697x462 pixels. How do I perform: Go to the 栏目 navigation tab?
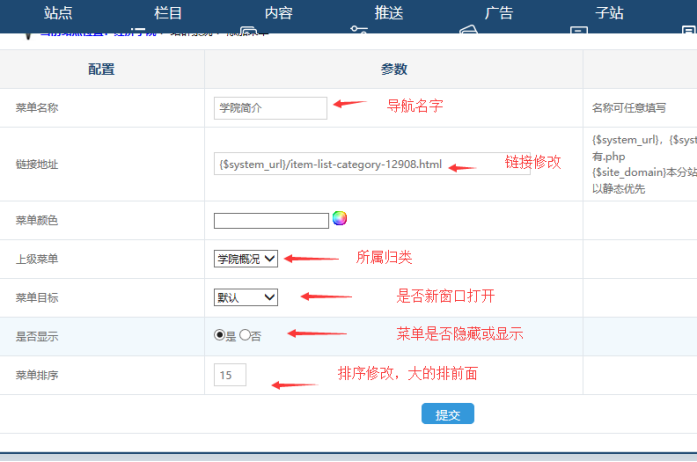[x=169, y=13]
